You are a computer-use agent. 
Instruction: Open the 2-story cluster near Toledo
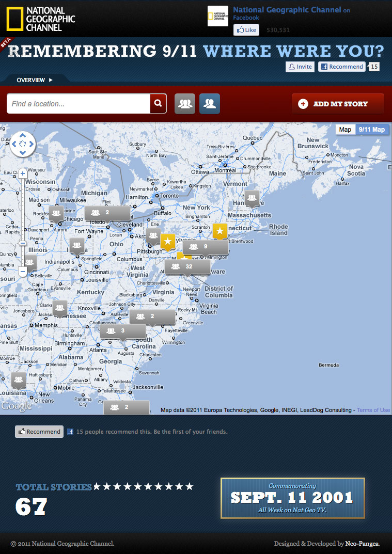pos(107,213)
